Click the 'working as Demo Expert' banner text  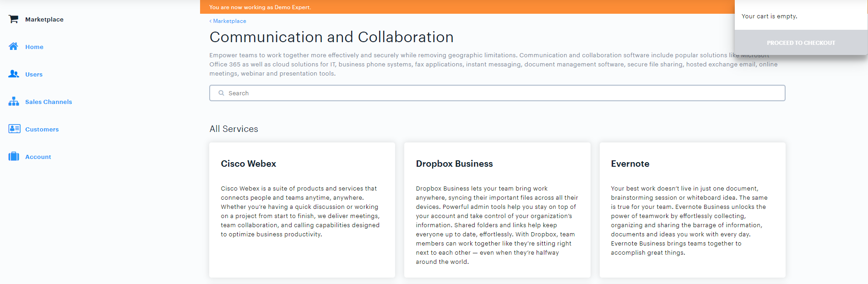(x=260, y=7)
